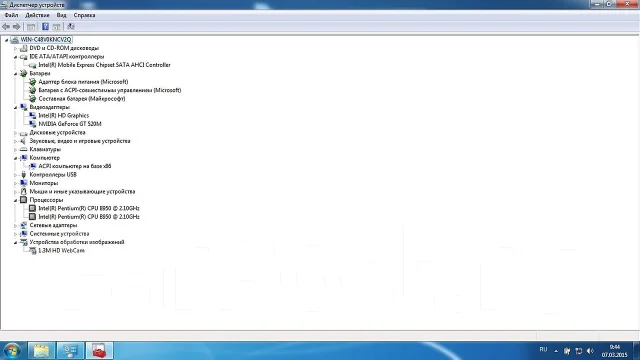Click the Дисковые устройства icon
Viewport: 640px width, 360px height.
24,133
